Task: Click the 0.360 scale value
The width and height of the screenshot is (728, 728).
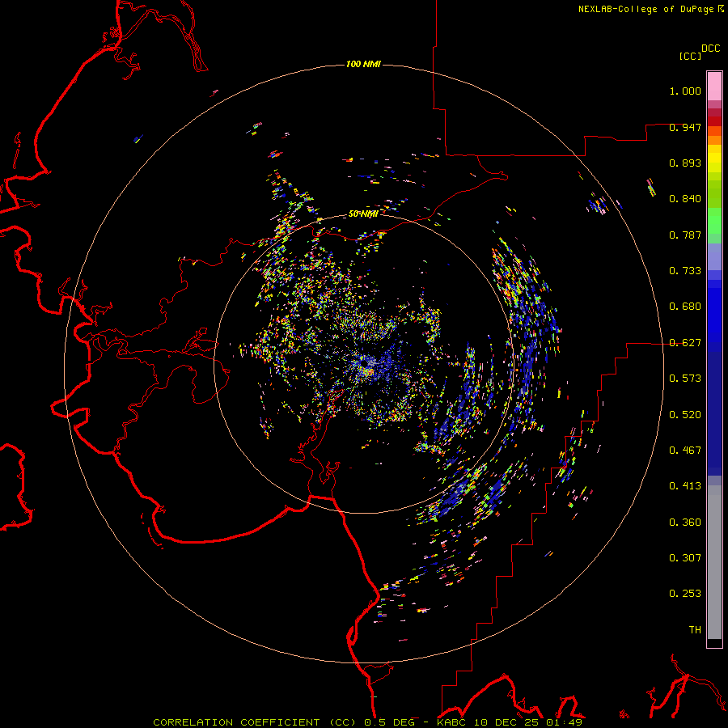Action: coord(685,523)
